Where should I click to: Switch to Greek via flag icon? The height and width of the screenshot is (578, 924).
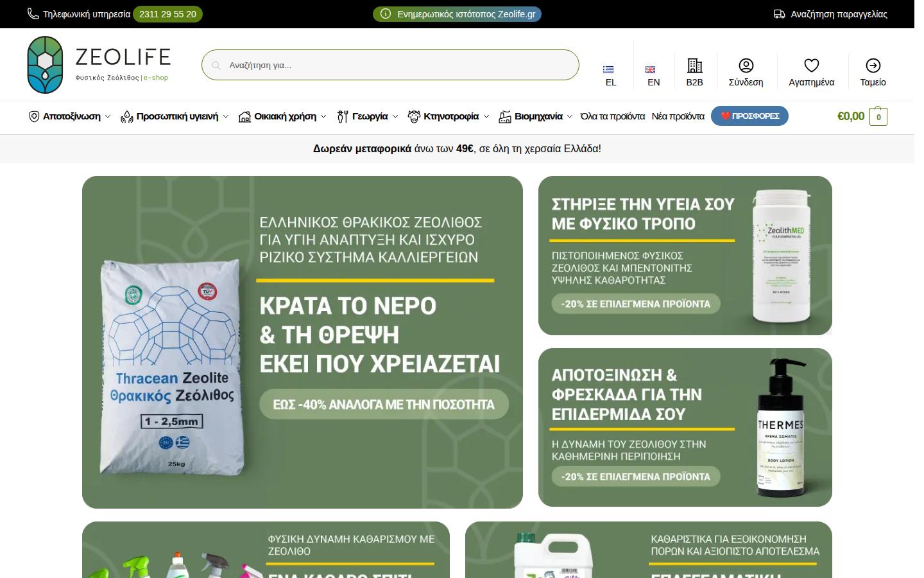(609, 69)
